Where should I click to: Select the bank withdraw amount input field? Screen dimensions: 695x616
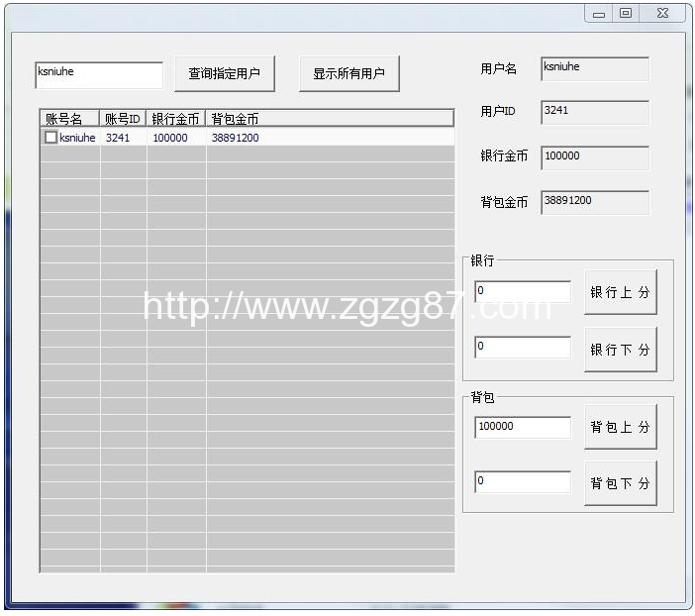[522, 348]
